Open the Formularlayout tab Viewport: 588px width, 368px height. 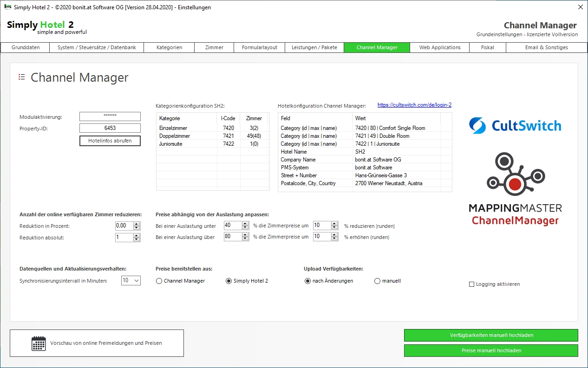(260, 47)
